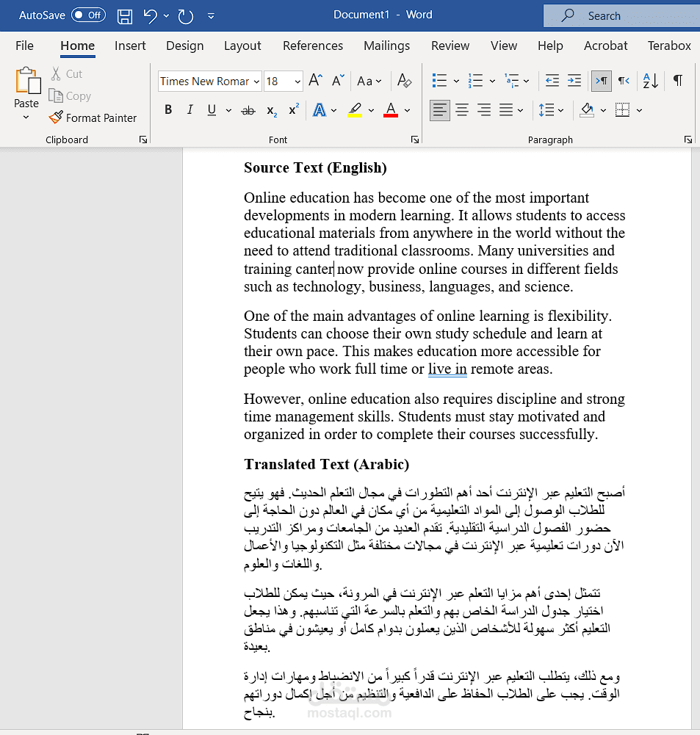Select the Subscript icon
The image size is (700, 735).
point(270,109)
